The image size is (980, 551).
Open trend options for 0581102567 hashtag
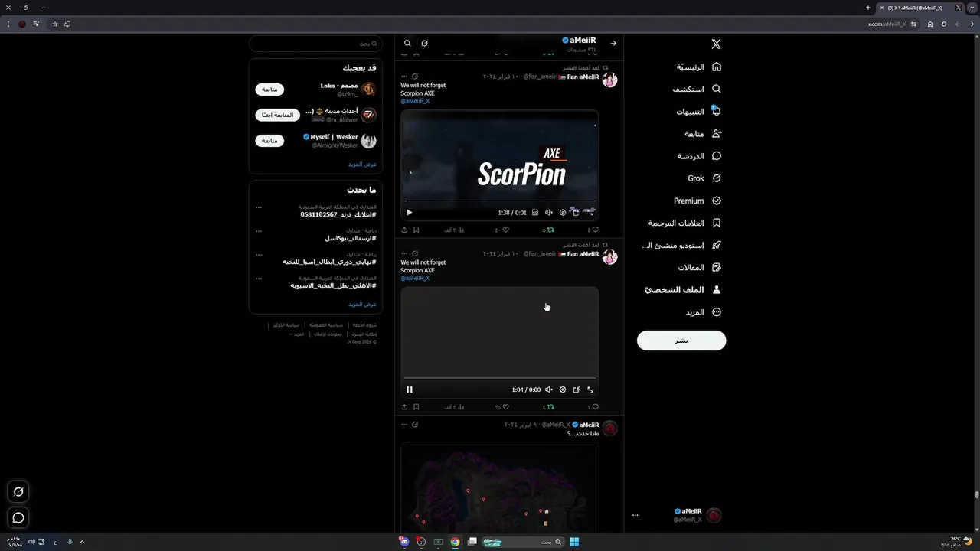259,207
